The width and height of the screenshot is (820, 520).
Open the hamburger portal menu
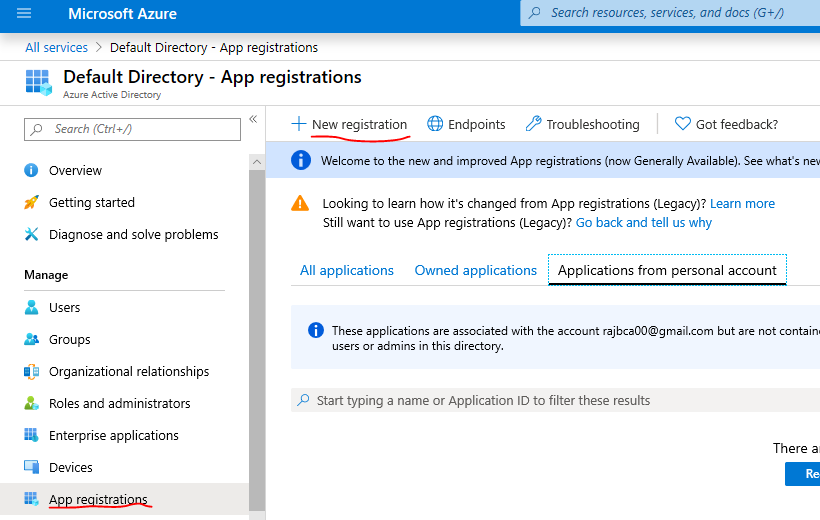coord(24,13)
